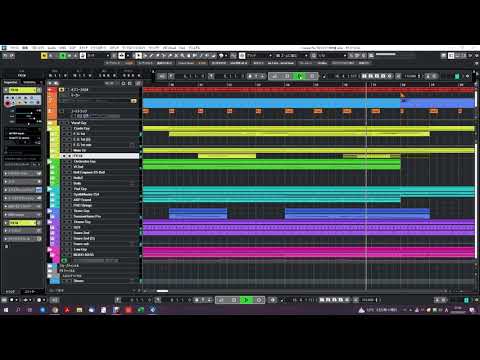The width and height of the screenshot is (480, 360).
Task: Select the Object Selection arrow tool
Action: 138,56
